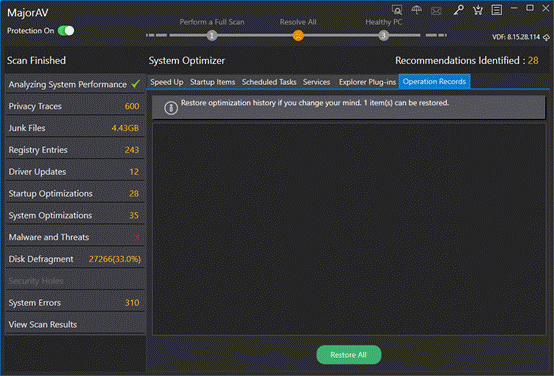The image size is (554, 376).
Task: Click the Scan Finished heading
Action: coord(36,60)
